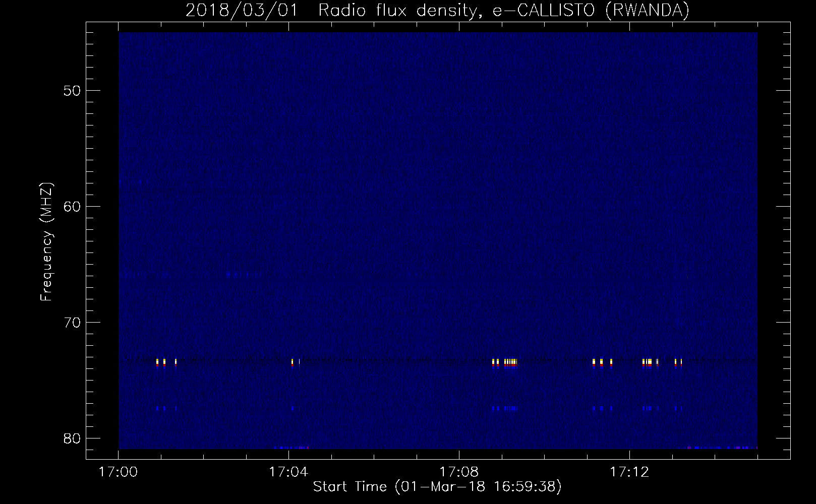
Task: Click the 17:00 time tick label
Action: pyautogui.click(x=119, y=472)
